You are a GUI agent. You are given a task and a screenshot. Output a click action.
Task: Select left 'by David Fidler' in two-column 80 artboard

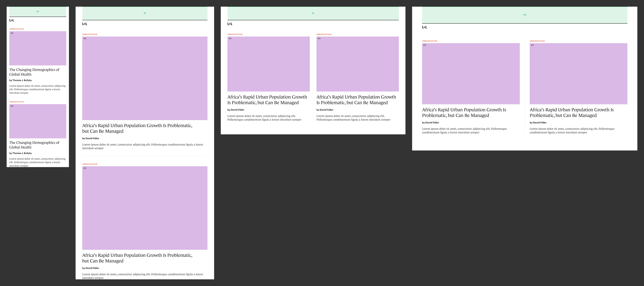point(236,110)
